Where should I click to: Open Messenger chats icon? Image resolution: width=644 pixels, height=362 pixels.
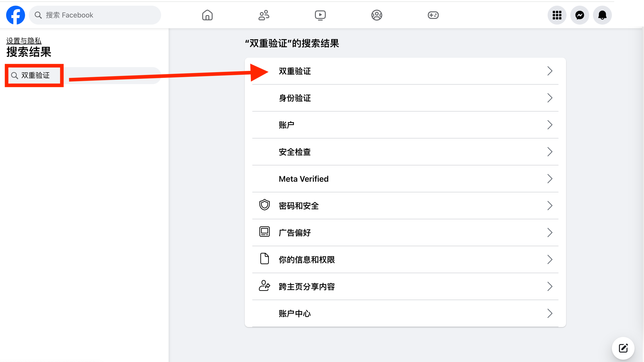coord(580,15)
